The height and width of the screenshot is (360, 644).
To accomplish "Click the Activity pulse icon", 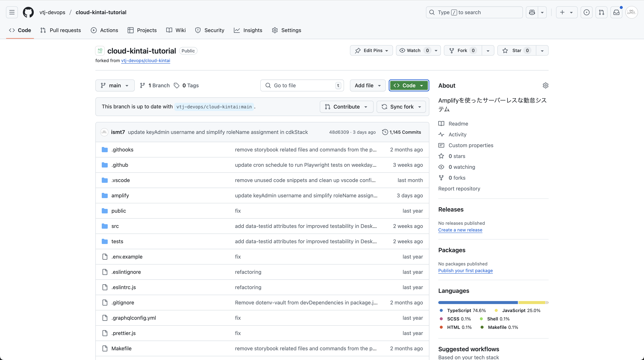I will pos(441,135).
